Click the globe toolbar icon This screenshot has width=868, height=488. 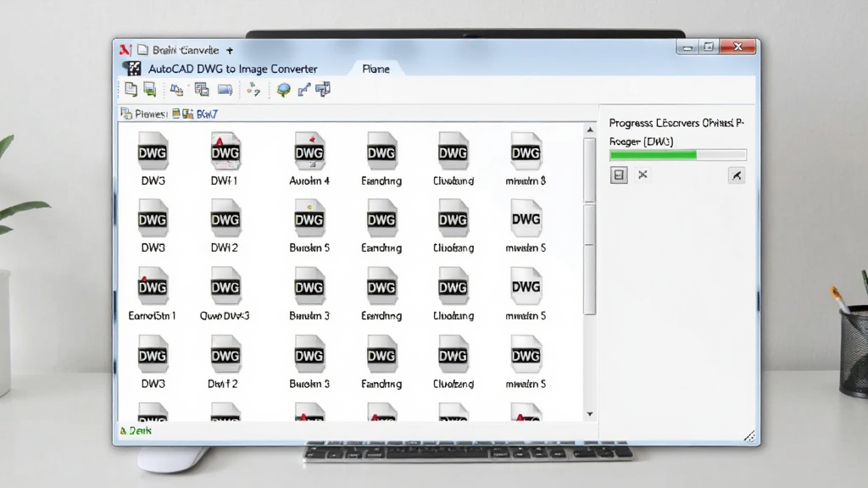point(283,90)
